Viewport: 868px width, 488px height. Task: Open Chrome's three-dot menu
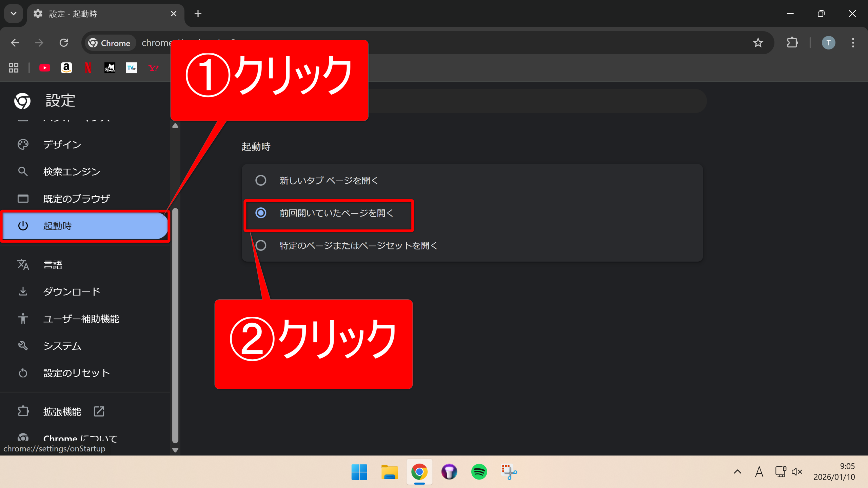(x=853, y=43)
